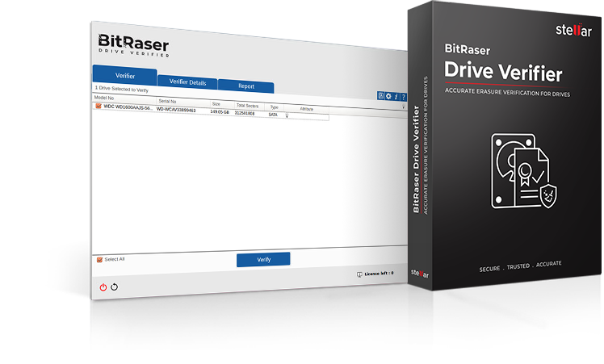Select the SATA type cell
This screenshot has height=364, width=604.
click(273, 115)
